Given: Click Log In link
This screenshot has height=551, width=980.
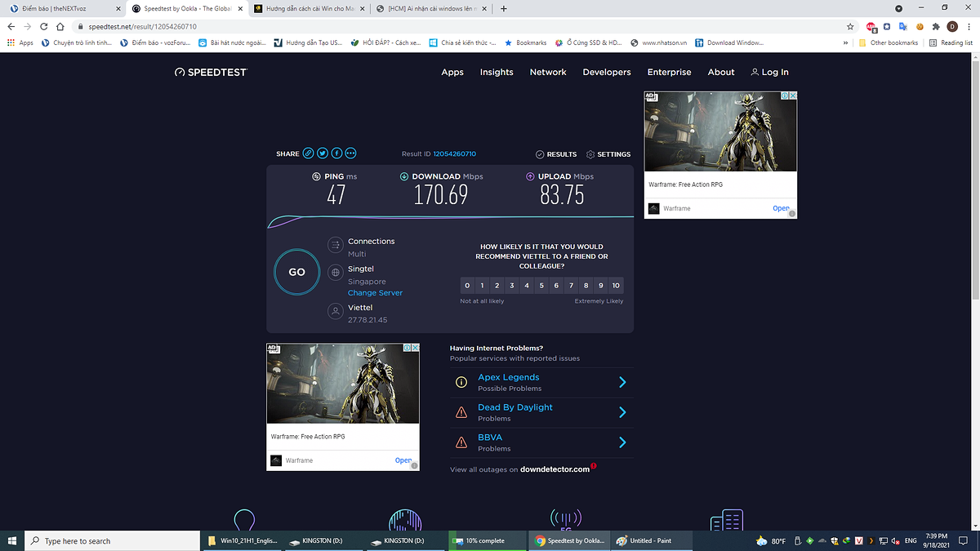Looking at the screenshot, I should (769, 72).
